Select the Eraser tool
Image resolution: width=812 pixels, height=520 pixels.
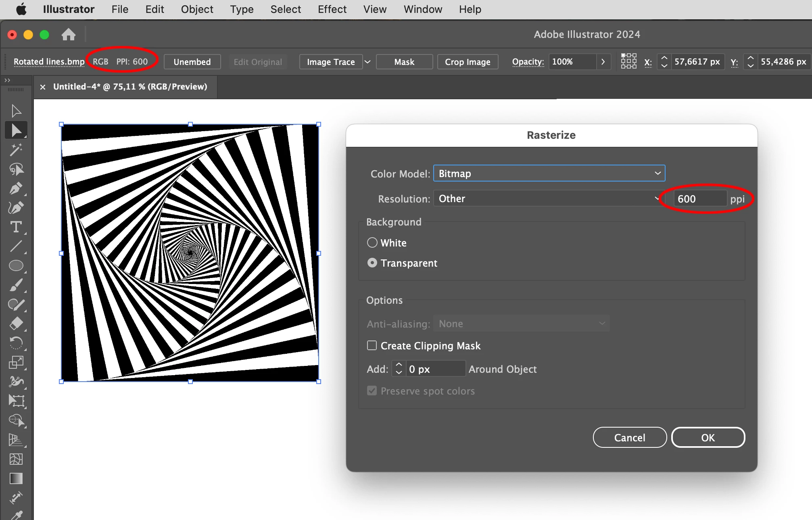click(x=16, y=324)
